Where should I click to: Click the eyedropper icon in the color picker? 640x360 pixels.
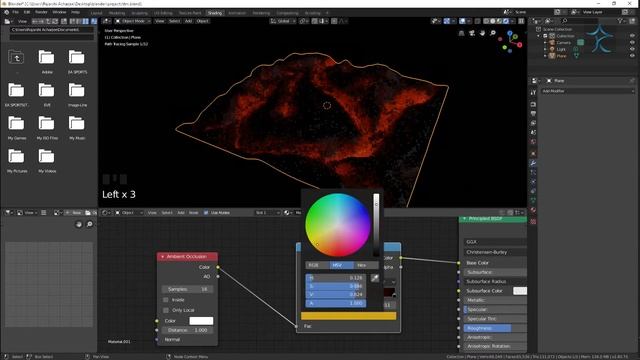point(375,278)
